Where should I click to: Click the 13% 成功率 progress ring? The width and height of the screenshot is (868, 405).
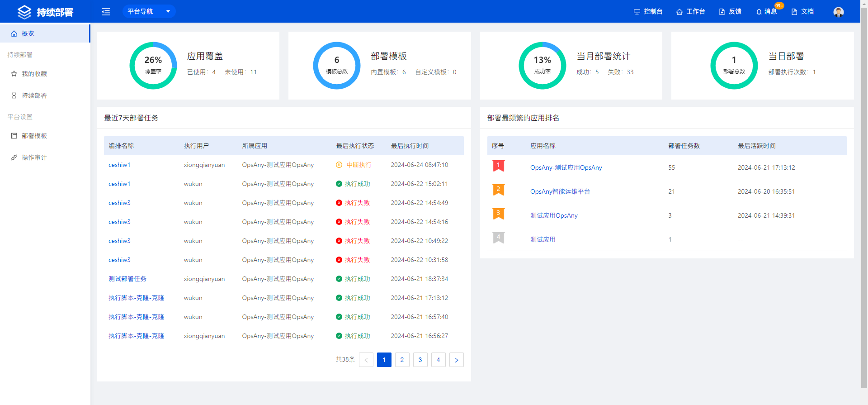542,66
